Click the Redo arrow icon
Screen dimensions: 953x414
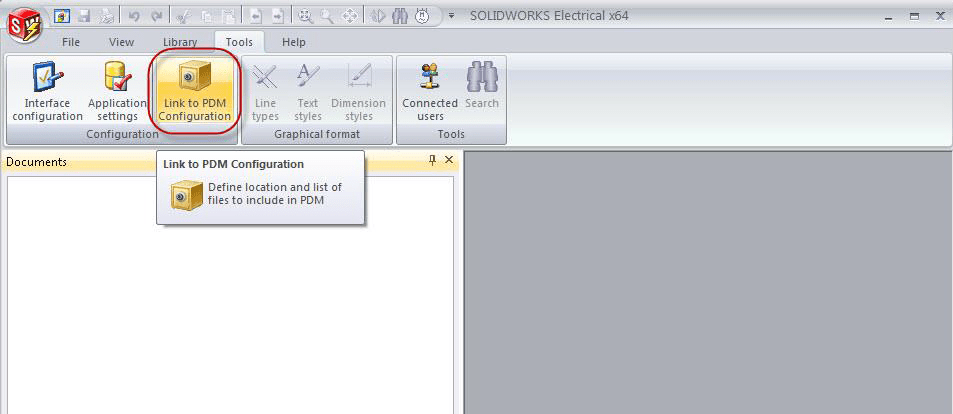[157, 16]
